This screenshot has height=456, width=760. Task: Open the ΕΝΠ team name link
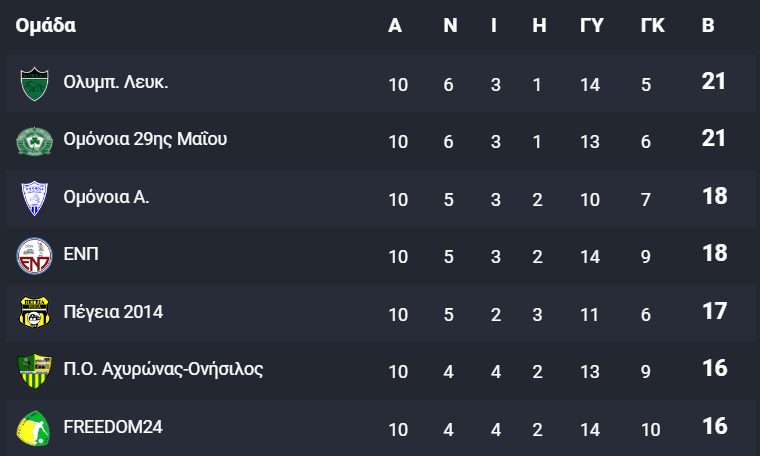tap(81, 254)
